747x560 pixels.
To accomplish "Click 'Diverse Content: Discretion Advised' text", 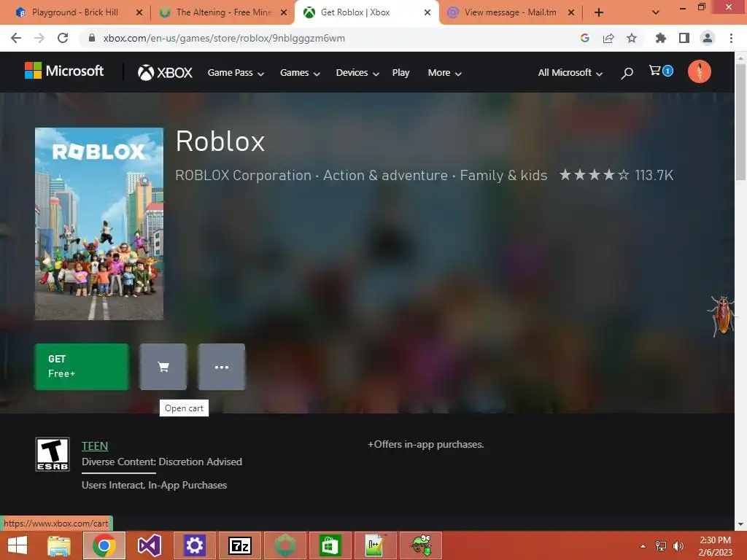I will [161, 462].
